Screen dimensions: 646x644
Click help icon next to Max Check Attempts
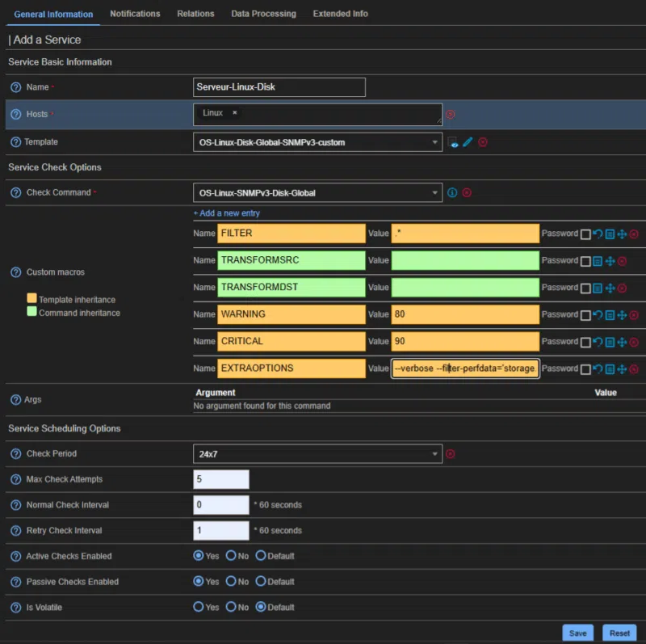coord(15,479)
